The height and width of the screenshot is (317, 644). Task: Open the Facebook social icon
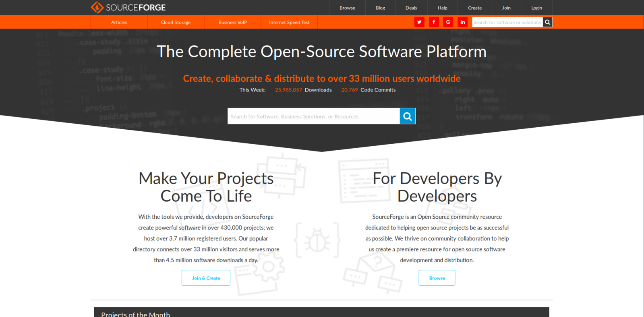click(434, 22)
